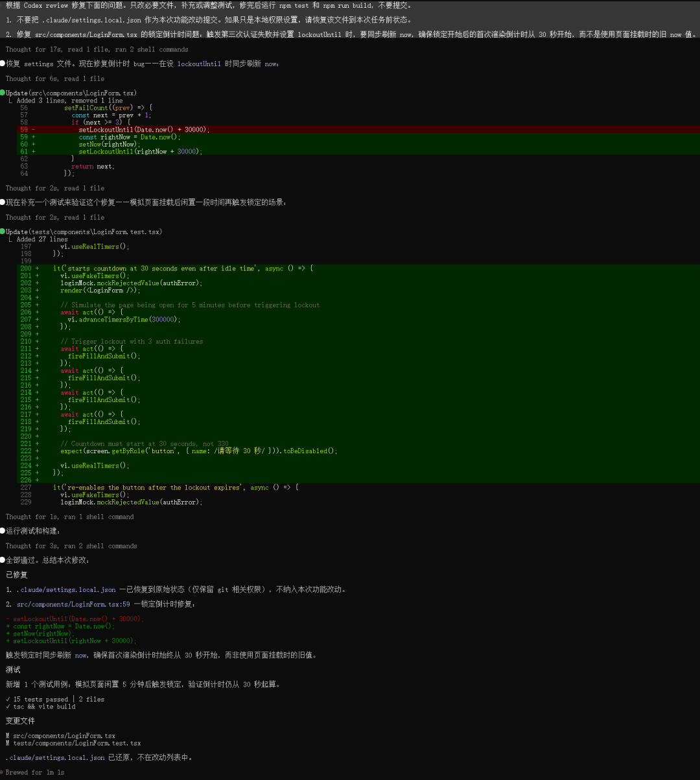Screen dimensions: 700x780
Task: Select the Update(src\components\LoginForm.tsx) header
Action: click(x=71, y=93)
